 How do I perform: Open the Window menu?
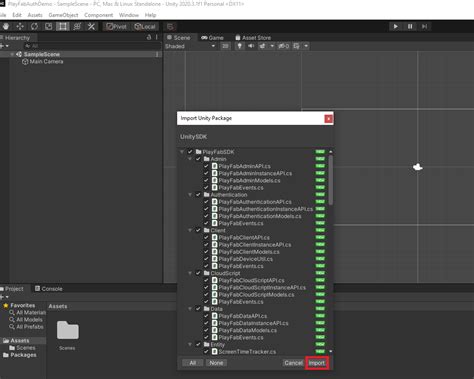129,15
